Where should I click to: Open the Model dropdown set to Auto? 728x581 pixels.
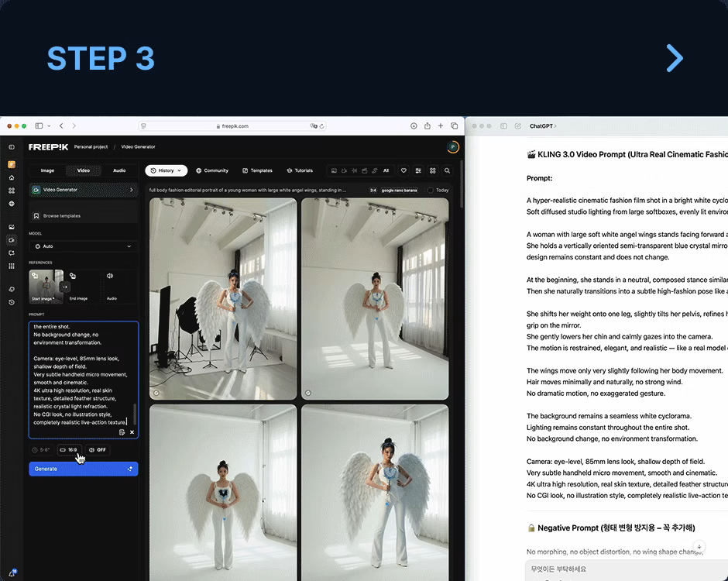[x=83, y=246]
